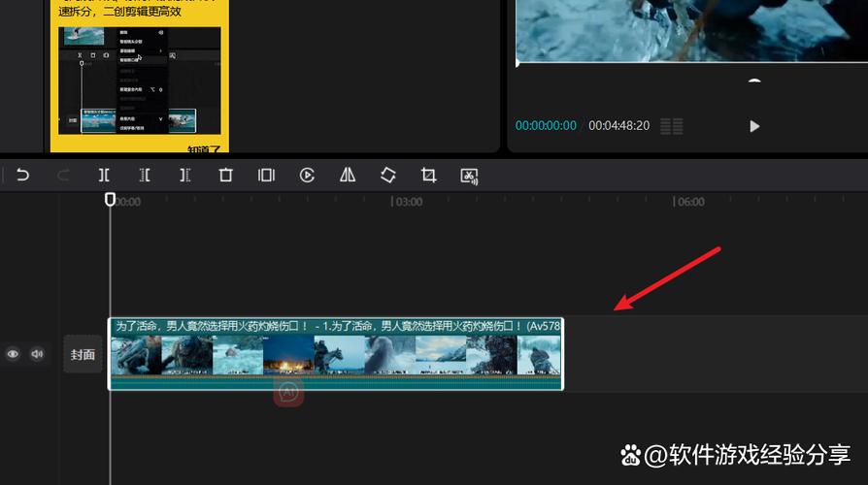Click the clip title text on timeline
868x485 pixels.
(338, 326)
